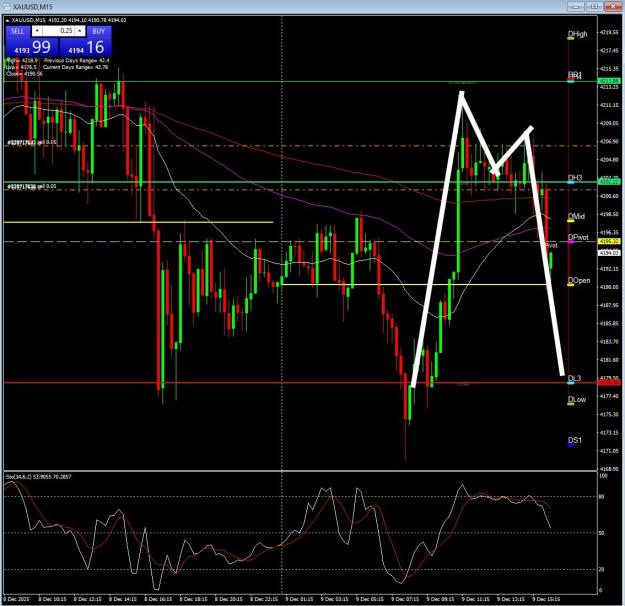Maximize the XAUUSD,M15 chart window
The width and height of the screenshot is (625, 606).
(594, 7)
